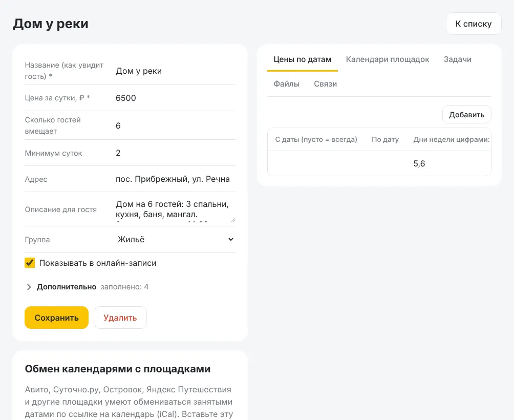Select the '5,6' weekdays table cell
This screenshot has width=514, height=420.
tap(419, 163)
